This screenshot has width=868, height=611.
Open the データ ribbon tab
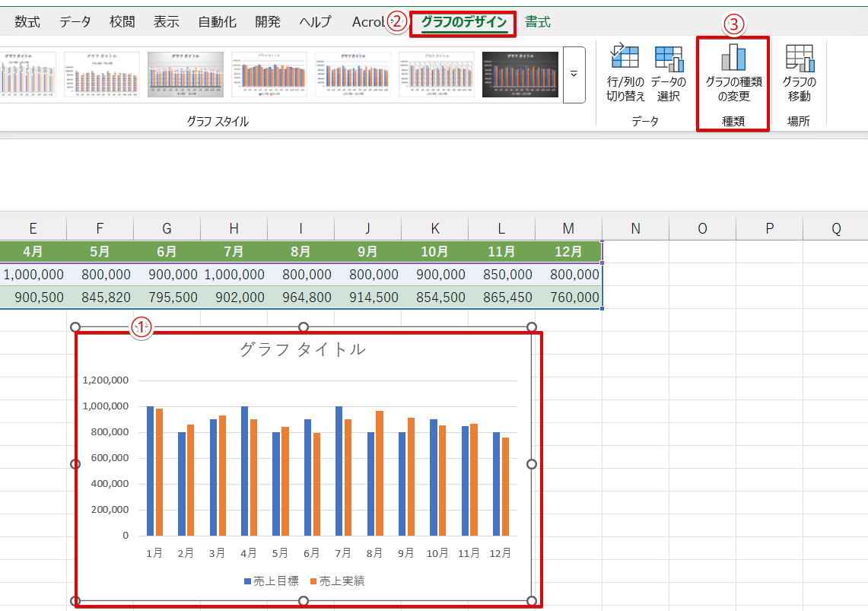click(x=75, y=22)
